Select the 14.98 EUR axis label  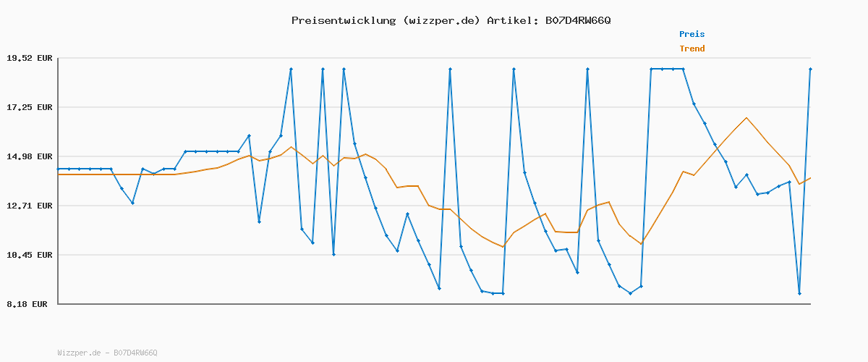click(30, 156)
